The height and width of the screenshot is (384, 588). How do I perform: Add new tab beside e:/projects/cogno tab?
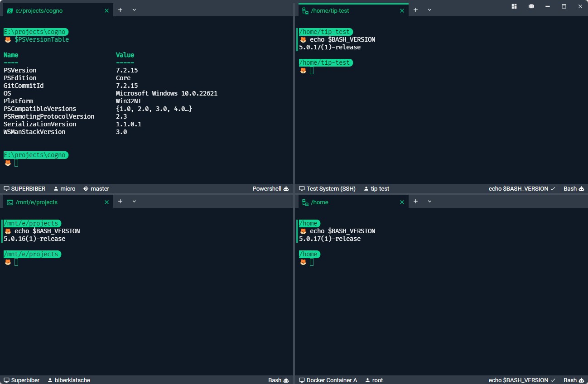coord(120,10)
